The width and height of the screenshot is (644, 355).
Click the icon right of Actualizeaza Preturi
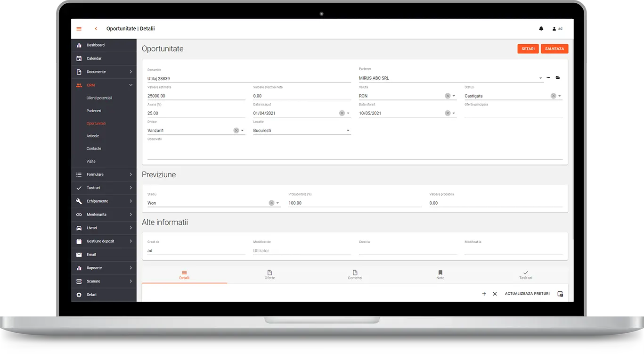click(560, 294)
